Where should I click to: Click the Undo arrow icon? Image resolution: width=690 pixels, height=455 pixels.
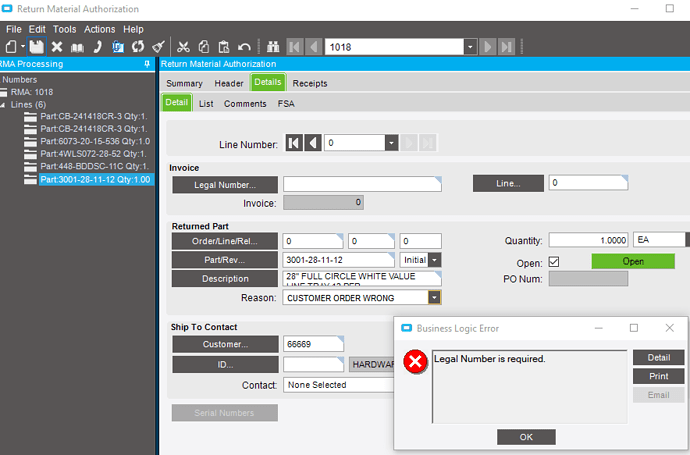pyautogui.click(x=244, y=47)
